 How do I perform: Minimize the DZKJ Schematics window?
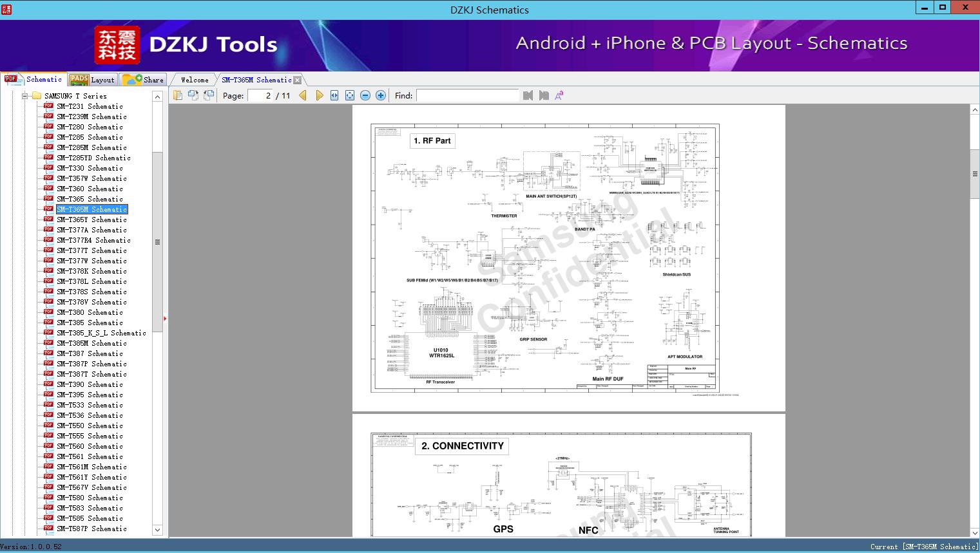925,8
